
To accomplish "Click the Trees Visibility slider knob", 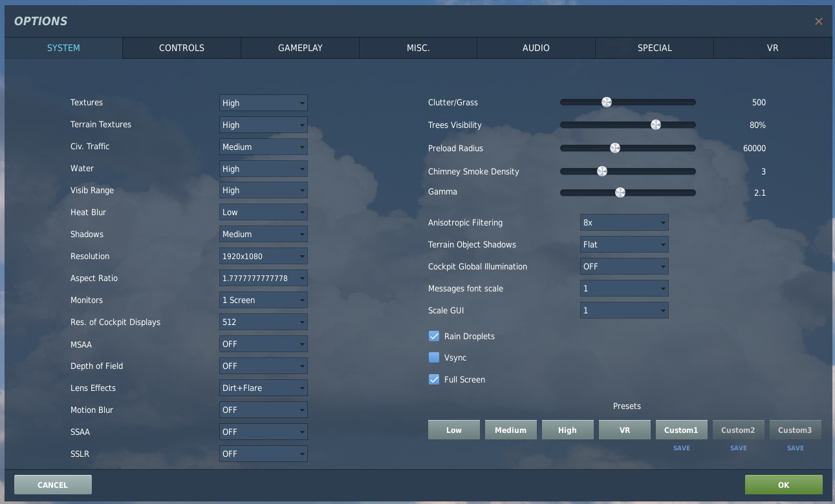I will (655, 125).
